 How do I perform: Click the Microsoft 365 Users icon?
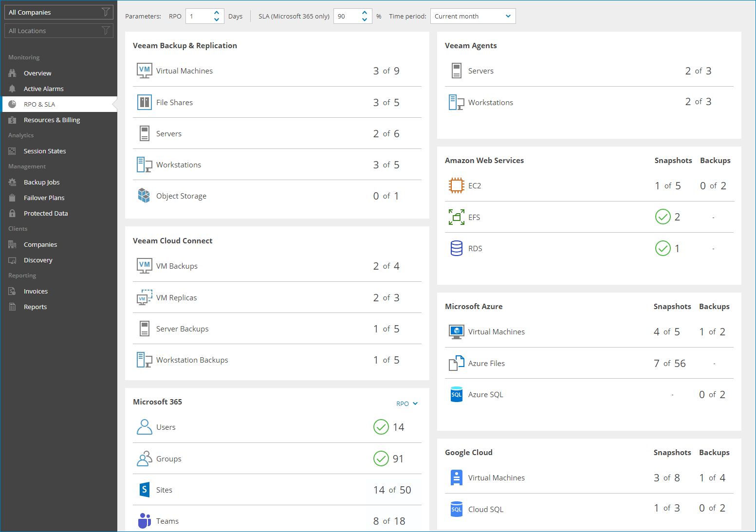tap(145, 427)
